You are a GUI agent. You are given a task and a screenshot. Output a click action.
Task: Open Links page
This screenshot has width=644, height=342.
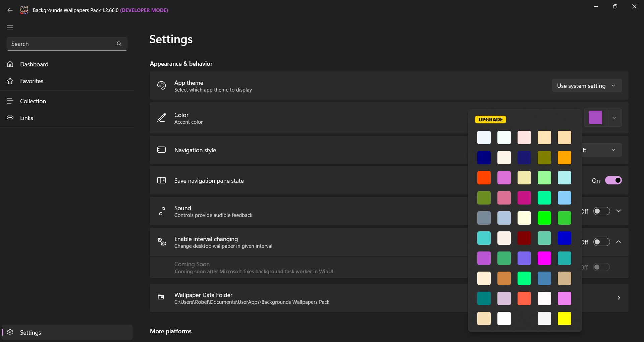coord(67,118)
